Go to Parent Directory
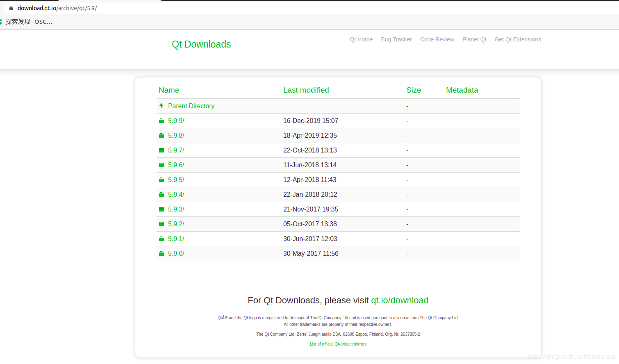Screen dimensions: 619x364 191,106
